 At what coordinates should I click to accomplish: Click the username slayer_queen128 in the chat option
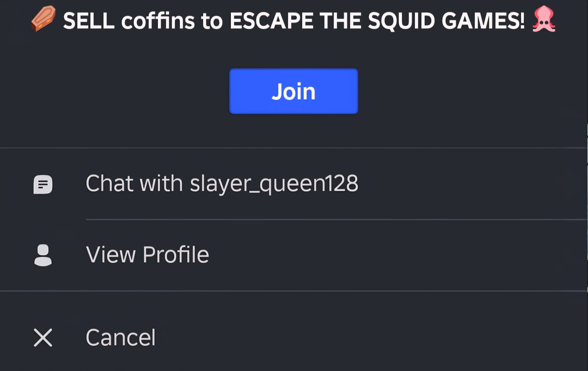coord(274,184)
